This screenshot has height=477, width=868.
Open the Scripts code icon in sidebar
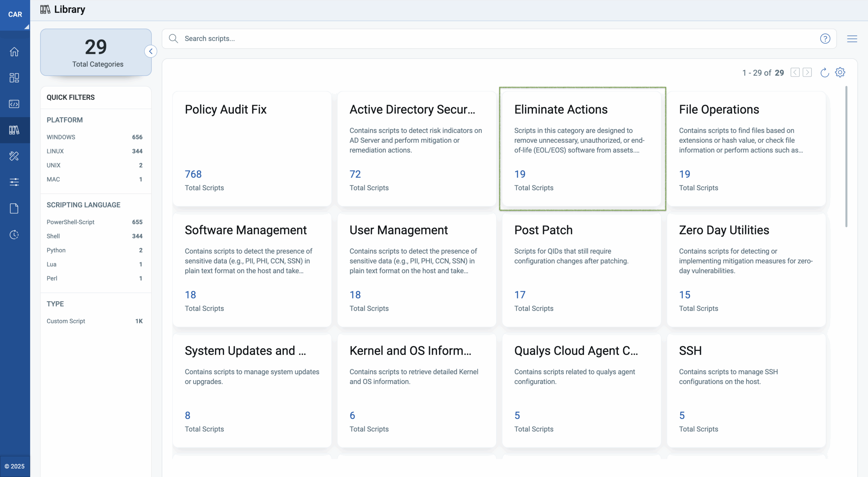(x=14, y=104)
